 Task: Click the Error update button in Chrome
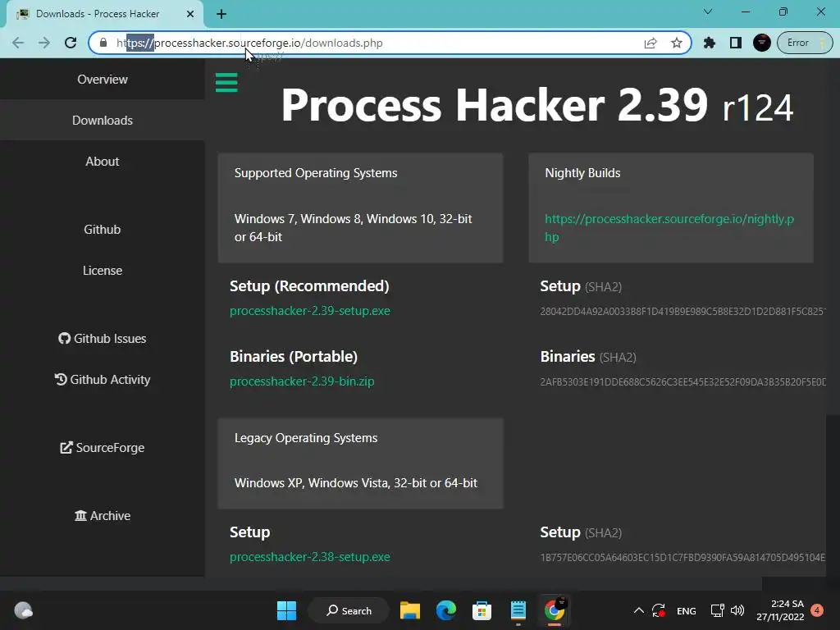[x=805, y=43]
